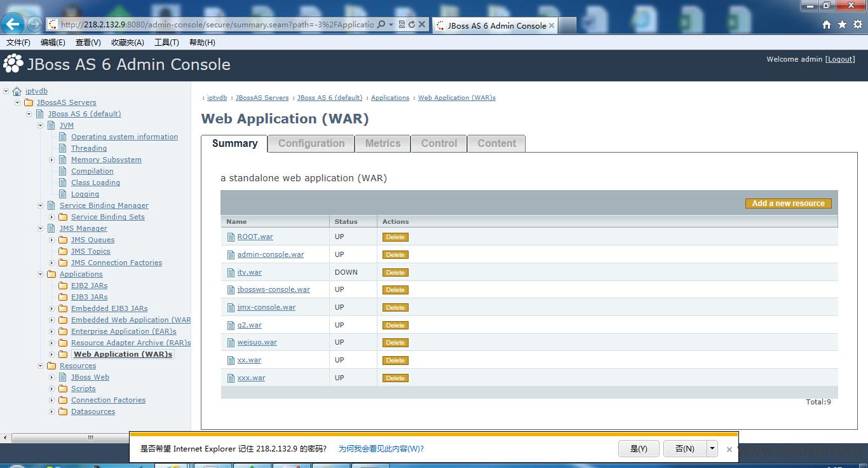Click the JBoss Web document icon in tree
Screen dimensions: 868x468
coord(63,377)
